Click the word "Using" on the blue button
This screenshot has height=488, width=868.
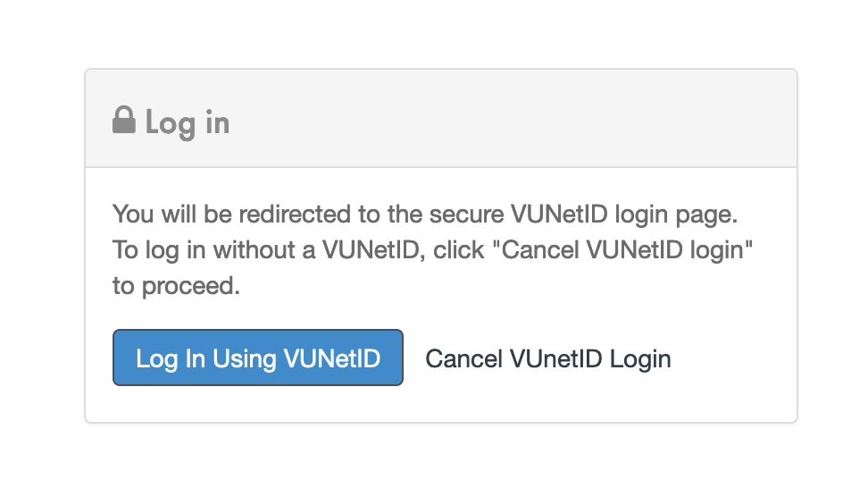[244, 358]
